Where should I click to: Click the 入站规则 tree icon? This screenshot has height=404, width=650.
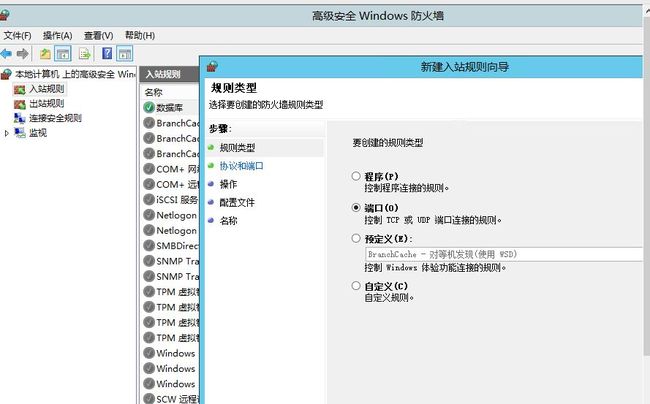tap(19, 89)
